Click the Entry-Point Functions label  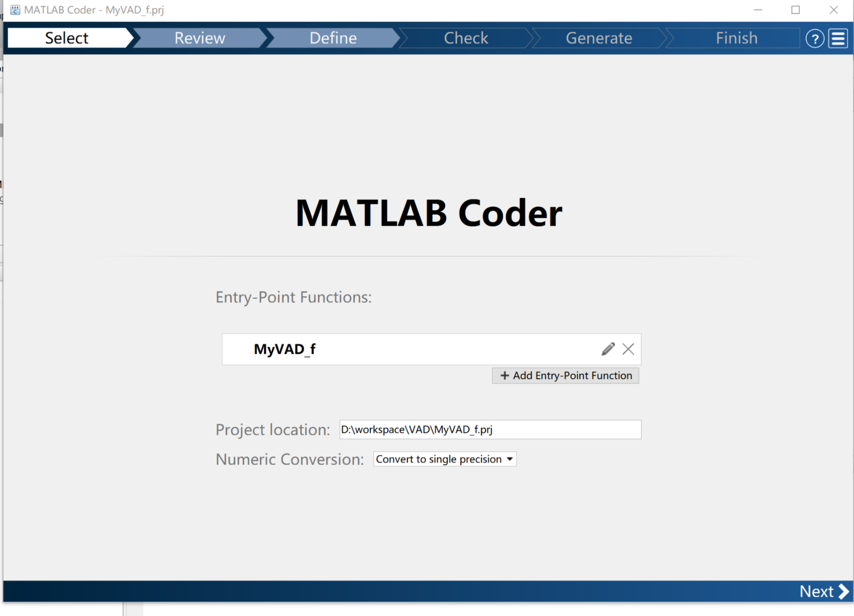[x=293, y=297]
